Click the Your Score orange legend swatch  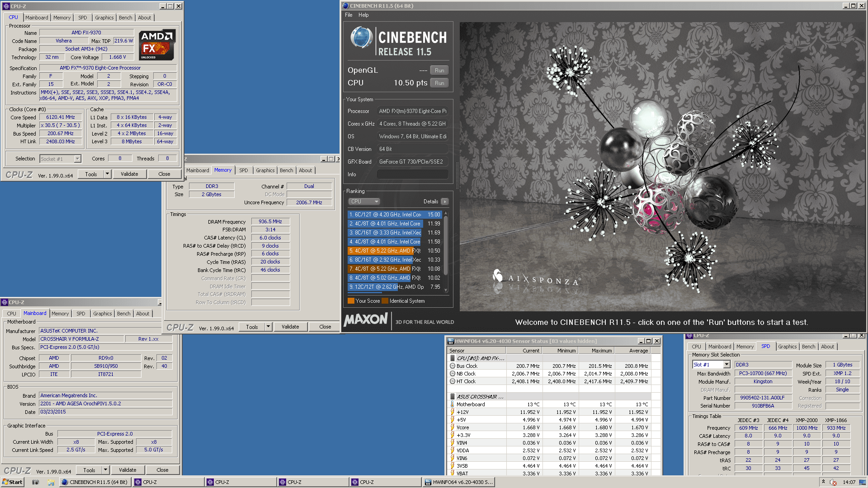(x=351, y=301)
